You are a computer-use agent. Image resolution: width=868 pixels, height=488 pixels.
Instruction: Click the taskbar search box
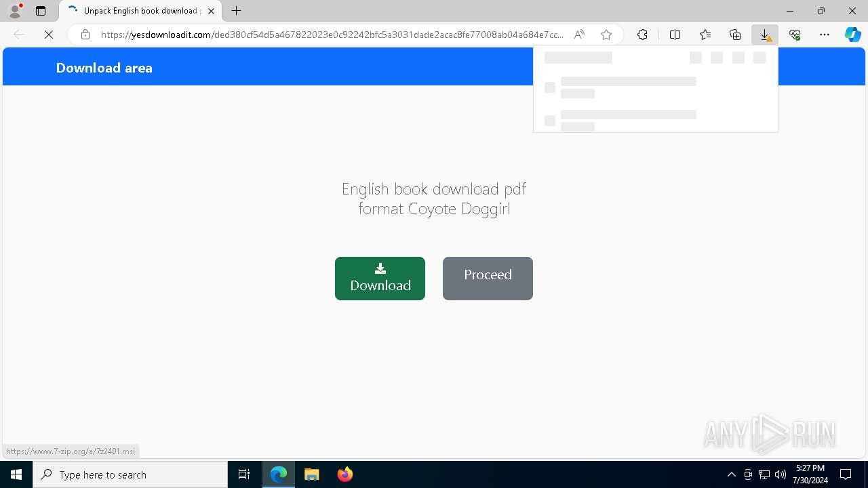pyautogui.click(x=130, y=474)
